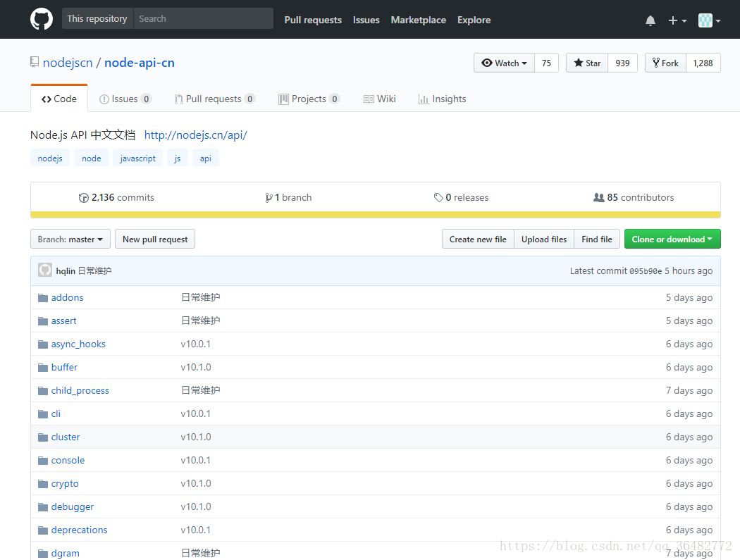Select the api topic tag
The image size is (740, 560).
pos(205,158)
